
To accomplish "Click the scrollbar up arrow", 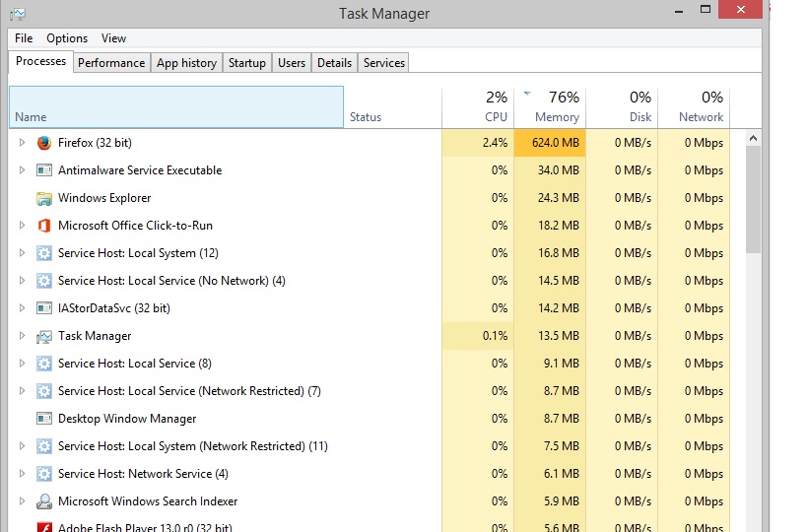I will (753, 138).
